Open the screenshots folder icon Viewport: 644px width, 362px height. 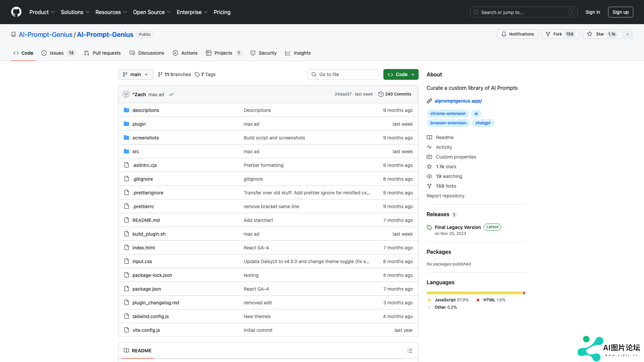[x=126, y=138]
